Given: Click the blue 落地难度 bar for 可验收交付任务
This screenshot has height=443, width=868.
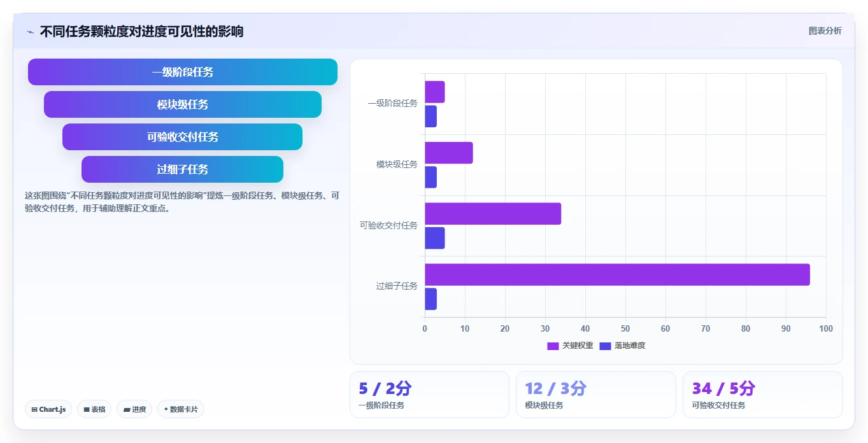Looking at the screenshot, I should (x=435, y=238).
